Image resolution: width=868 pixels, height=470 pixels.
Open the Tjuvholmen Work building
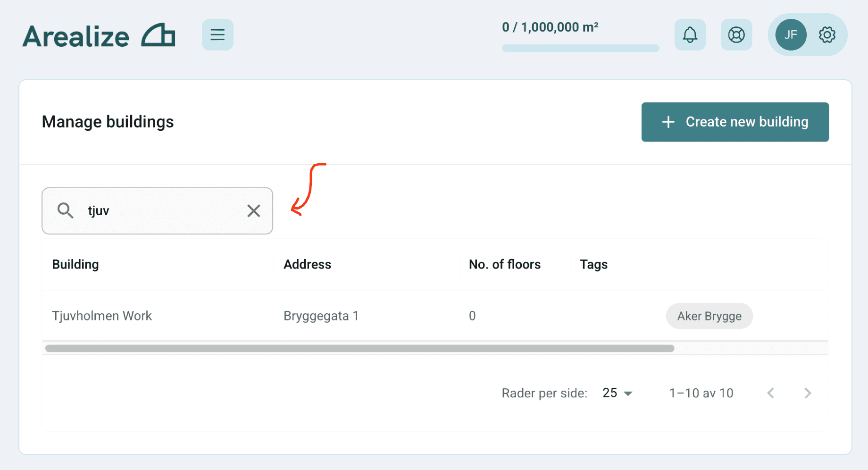102,316
